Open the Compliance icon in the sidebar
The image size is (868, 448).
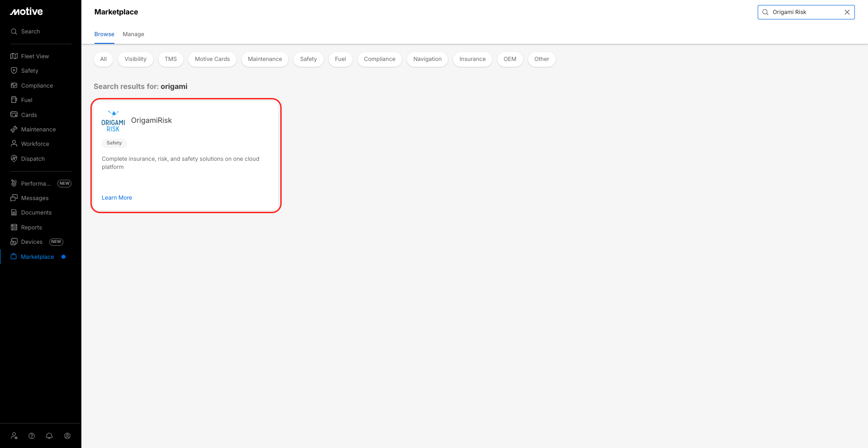click(x=14, y=85)
